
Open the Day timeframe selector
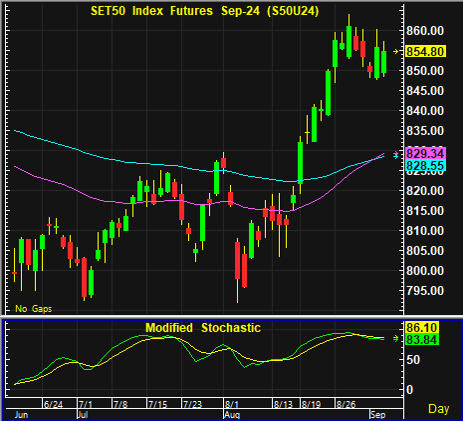click(x=438, y=409)
